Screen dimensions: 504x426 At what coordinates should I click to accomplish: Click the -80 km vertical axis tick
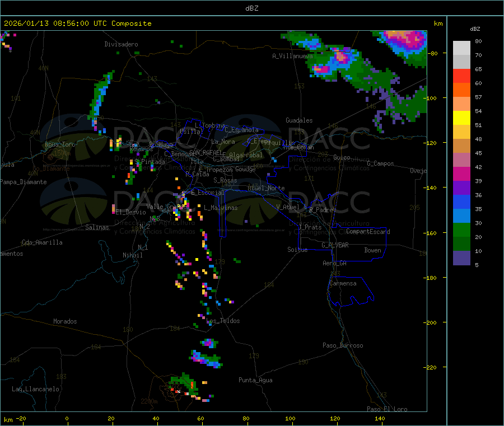(x=433, y=53)
